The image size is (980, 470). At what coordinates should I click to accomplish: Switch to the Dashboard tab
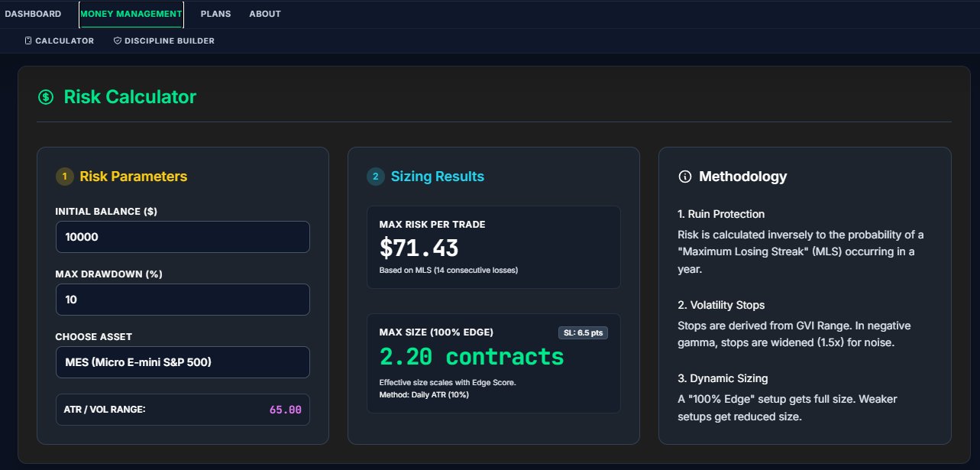pos(33,14)
